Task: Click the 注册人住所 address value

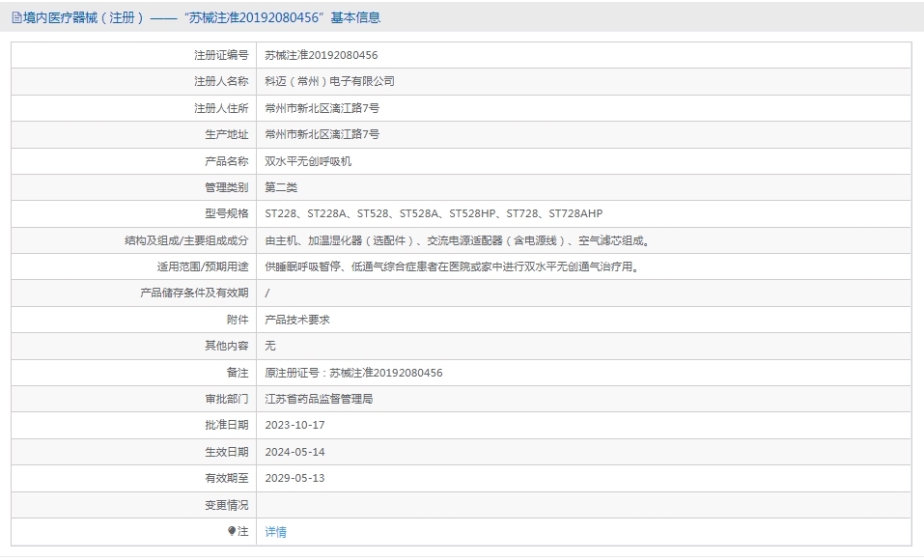Action: pos(322,108)
